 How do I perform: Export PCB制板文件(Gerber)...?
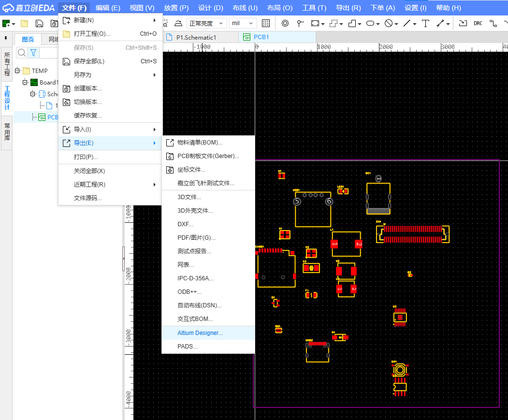click(208, 156)
